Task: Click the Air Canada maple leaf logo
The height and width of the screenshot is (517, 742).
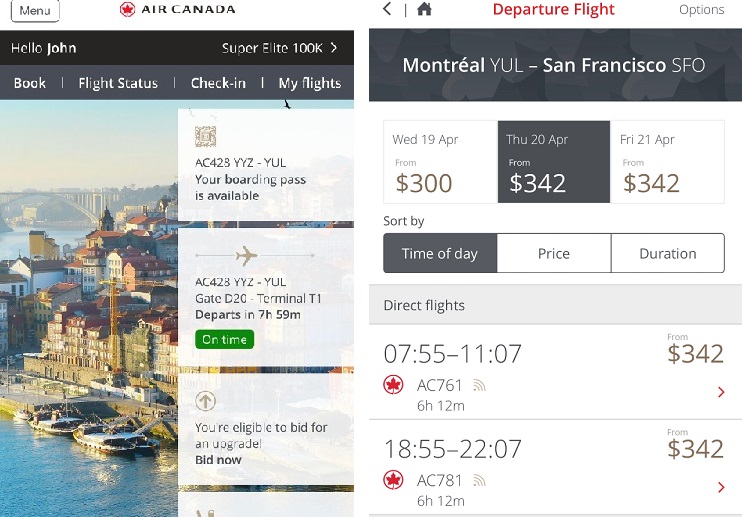Action: 127,10
